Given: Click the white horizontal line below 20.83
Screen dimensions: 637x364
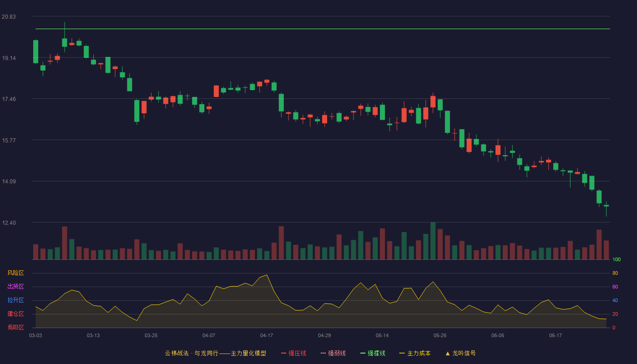Looking at the screenshot, I should [323, 29].
